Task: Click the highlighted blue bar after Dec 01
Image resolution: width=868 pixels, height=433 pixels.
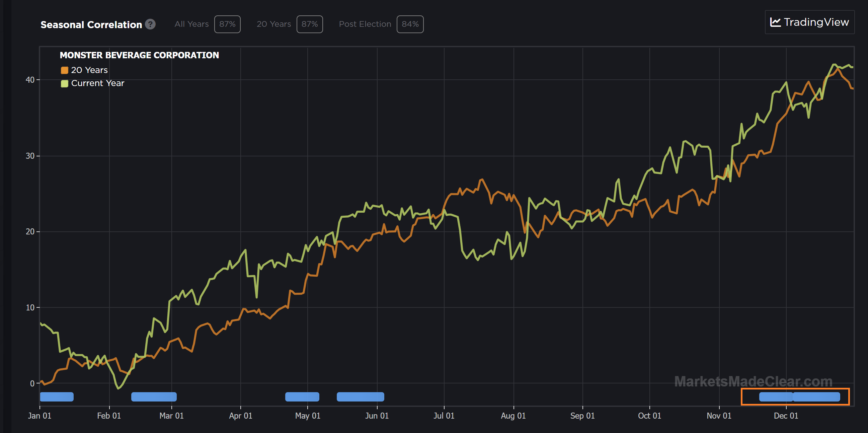Action: click(x=816, y=396)
